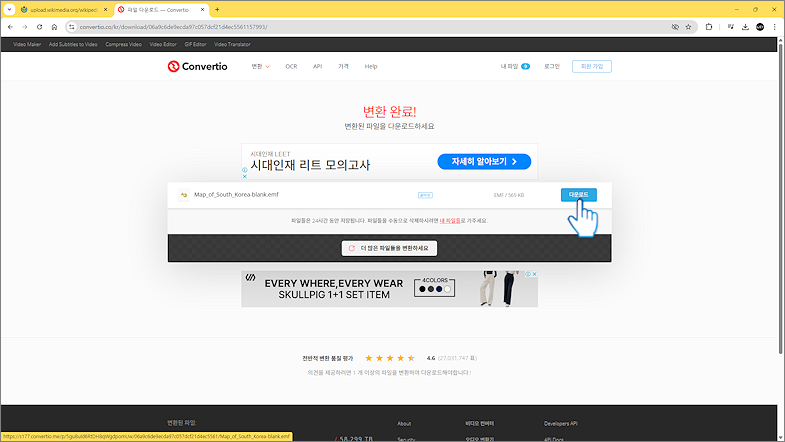Click the 변환 완료! heading
Image resolution: width=785 pixels, height=442 pixels.
click(x=389, y=111)
